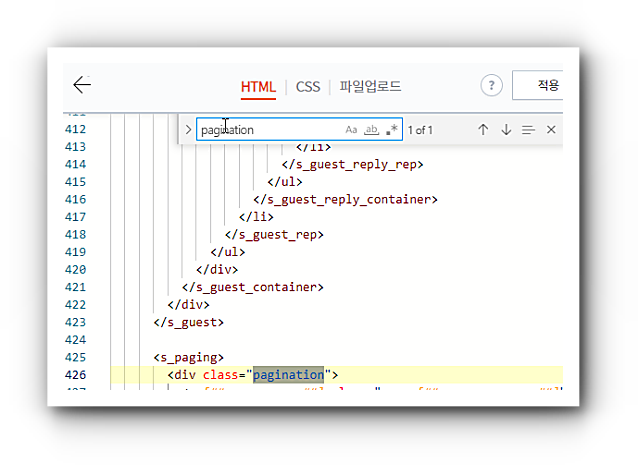
Task: Click line number 420
Action: (75, 269)
